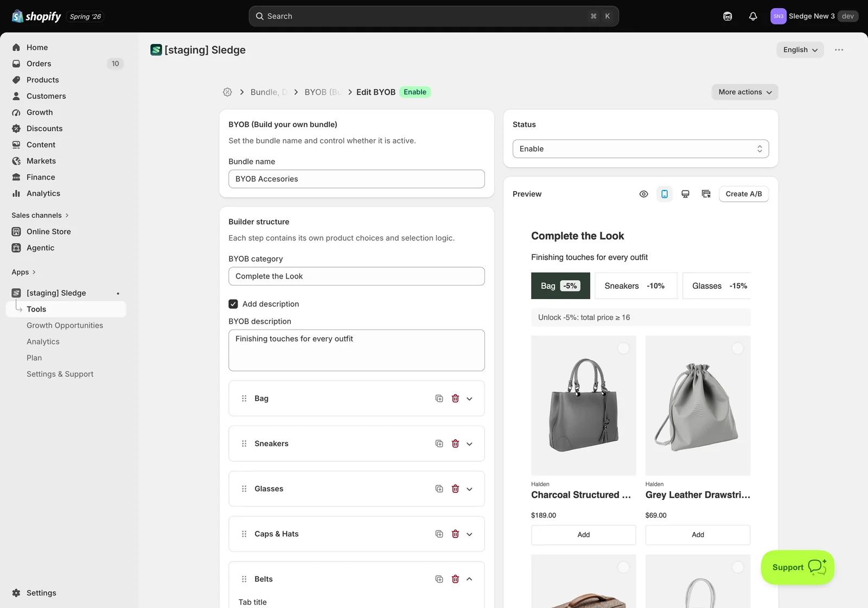Delete the Caps & Hats step
868x608 pixels.
coord(455,534)
